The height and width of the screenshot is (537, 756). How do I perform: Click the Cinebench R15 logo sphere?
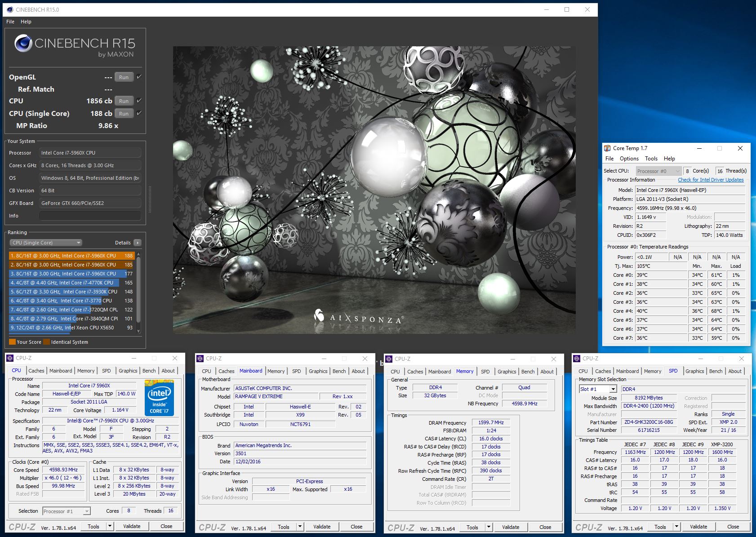23,44
